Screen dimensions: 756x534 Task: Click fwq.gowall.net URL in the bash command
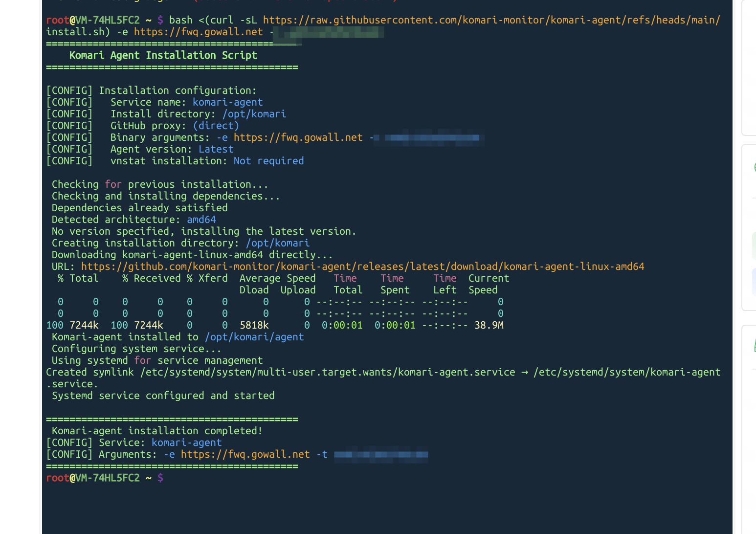199,32
